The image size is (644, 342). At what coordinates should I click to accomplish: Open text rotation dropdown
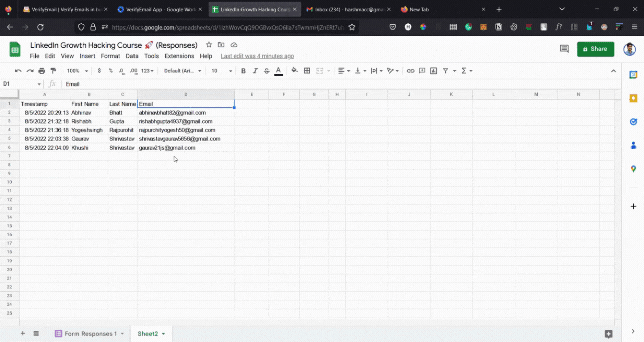tap(392, 71)
